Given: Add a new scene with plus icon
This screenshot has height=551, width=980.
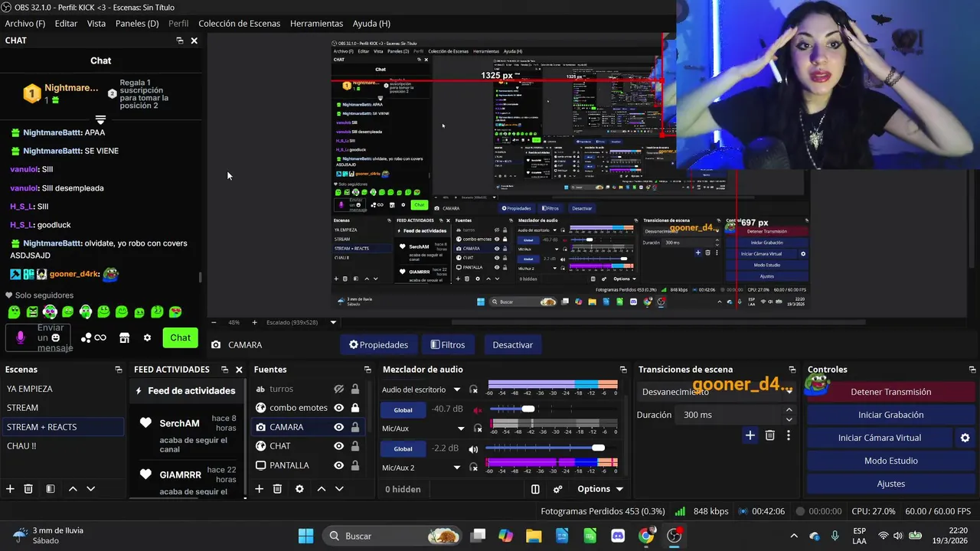Looking at the screenshot, I should pyautogui.click(x=10, y=489).
